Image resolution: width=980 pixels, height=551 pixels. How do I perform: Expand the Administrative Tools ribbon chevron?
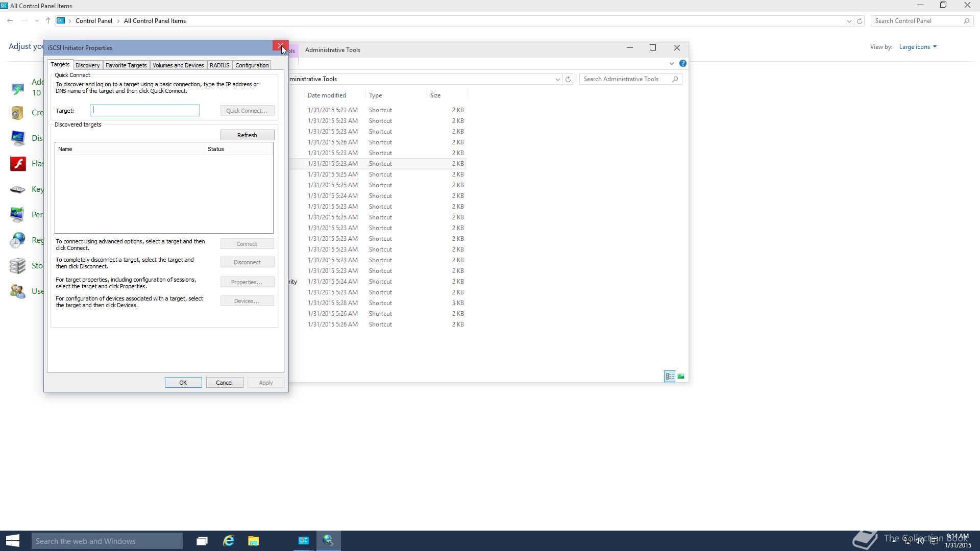click(x=671, y=64)
